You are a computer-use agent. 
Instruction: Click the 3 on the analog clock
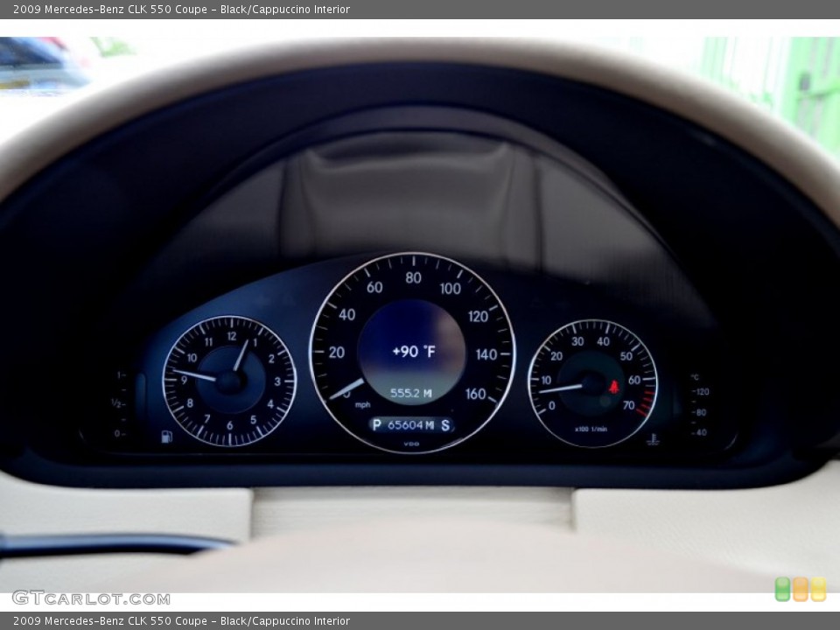(277, 381)
